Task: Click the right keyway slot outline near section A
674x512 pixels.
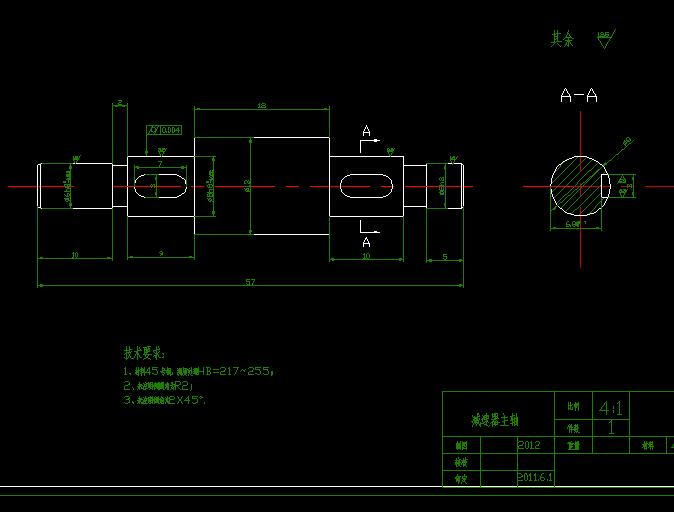Action: pos(366,186)
